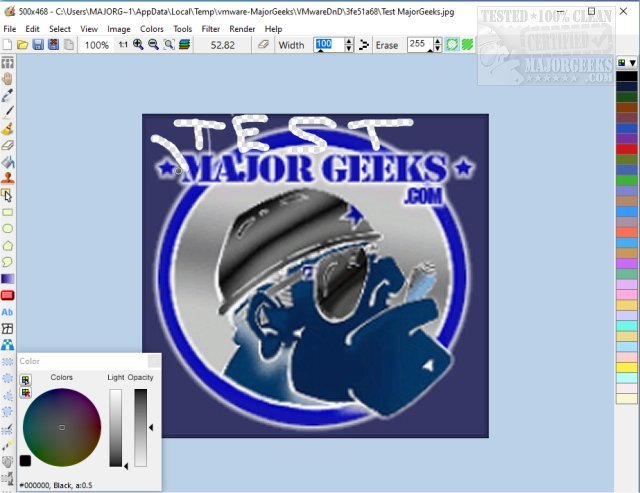Open the File menu
The width and height of the screenshot is (640, 493).
9,29
